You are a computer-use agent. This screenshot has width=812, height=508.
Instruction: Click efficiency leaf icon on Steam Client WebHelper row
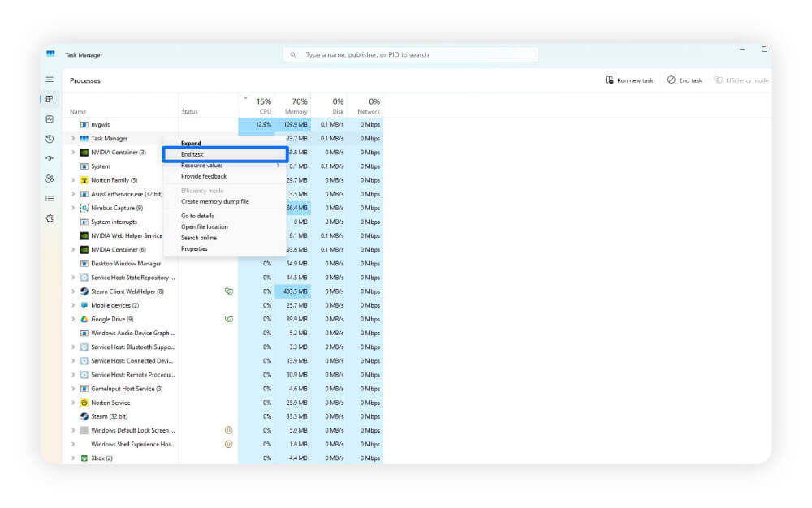228,291
